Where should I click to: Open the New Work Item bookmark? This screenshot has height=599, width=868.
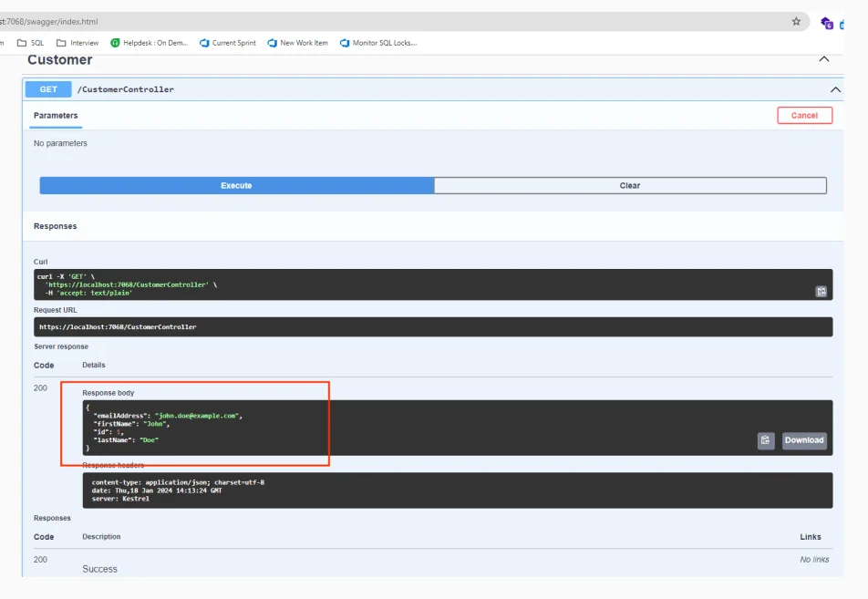[296, 42]
